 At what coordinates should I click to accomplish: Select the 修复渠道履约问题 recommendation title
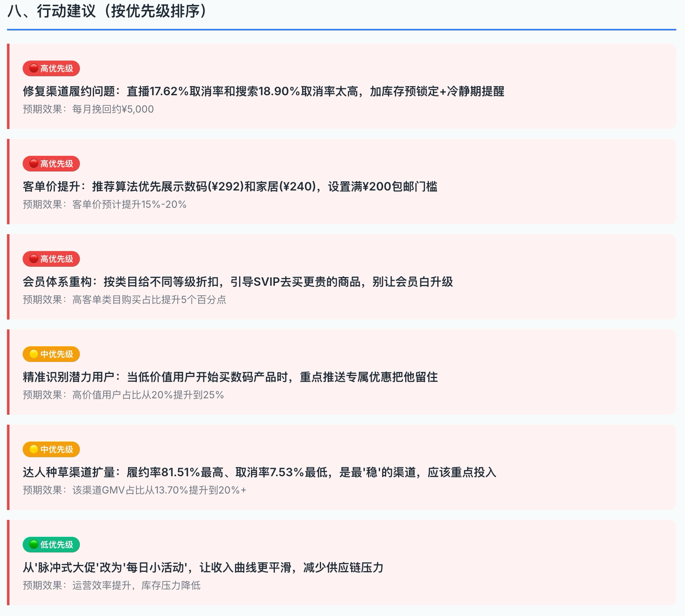point(263,91)
